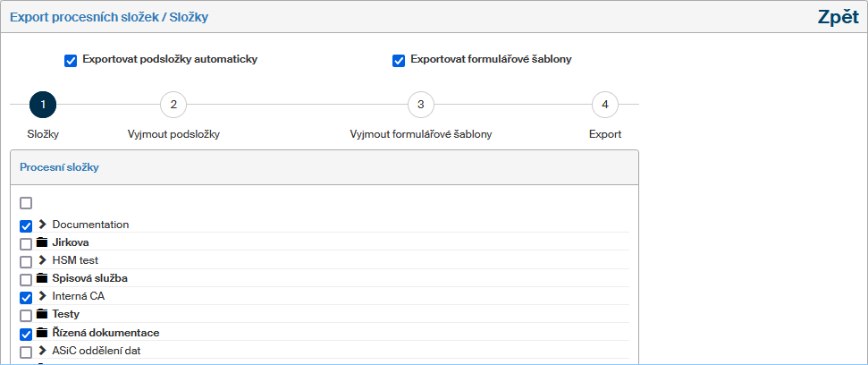Click the Jirkova folder icon
Screen dimensions: 868x365
[x=41, y=242]
